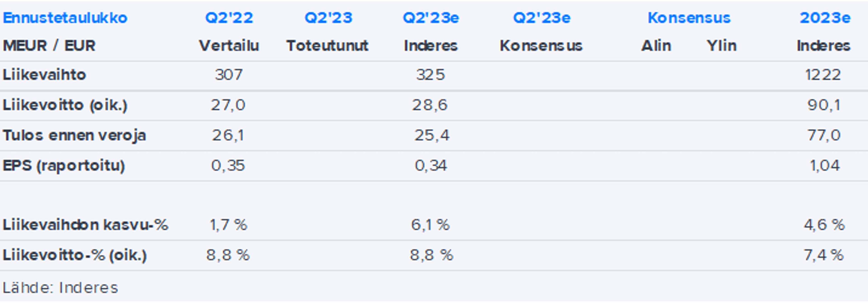868x305 pixels.
Task: Select the growth value 6,1 %
Action: tap(430, 225)
